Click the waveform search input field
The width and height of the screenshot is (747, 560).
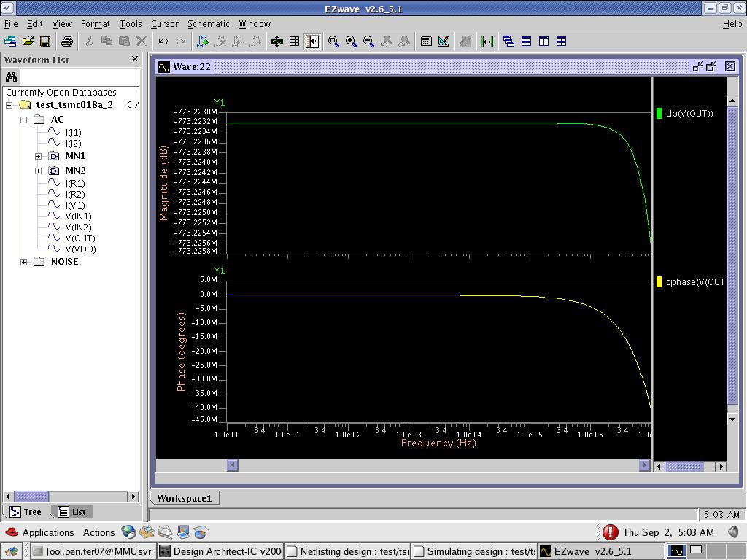pyautogui.click(x=79, y=77)
